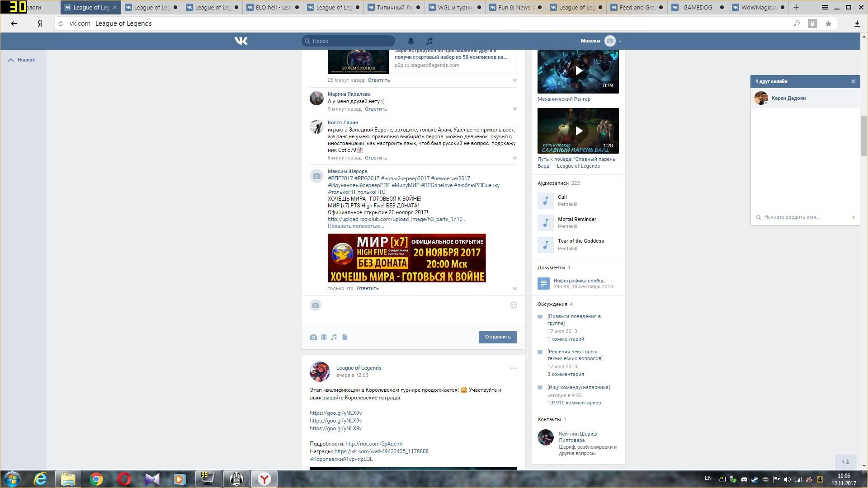Open the volume icon in system tray
This screenshot has height=488, width=868.
click(787, 479)
